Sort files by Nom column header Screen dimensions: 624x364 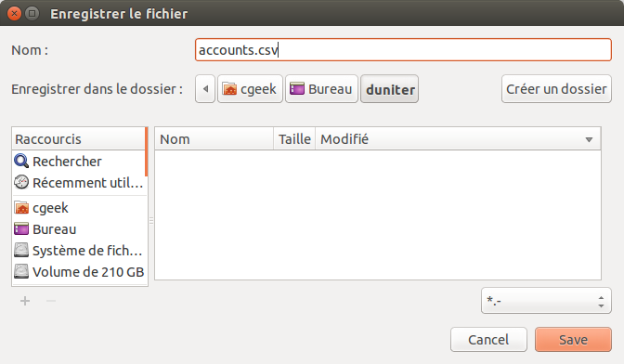pos(214,139)
